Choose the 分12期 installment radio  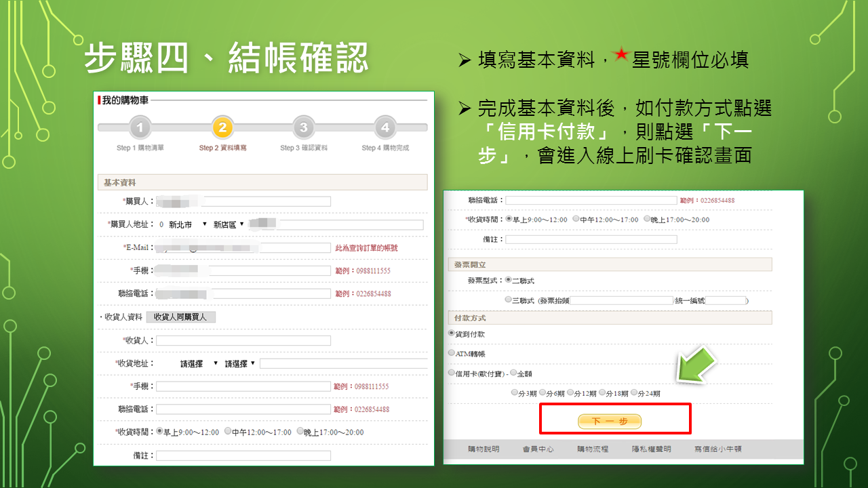(570, 392)
